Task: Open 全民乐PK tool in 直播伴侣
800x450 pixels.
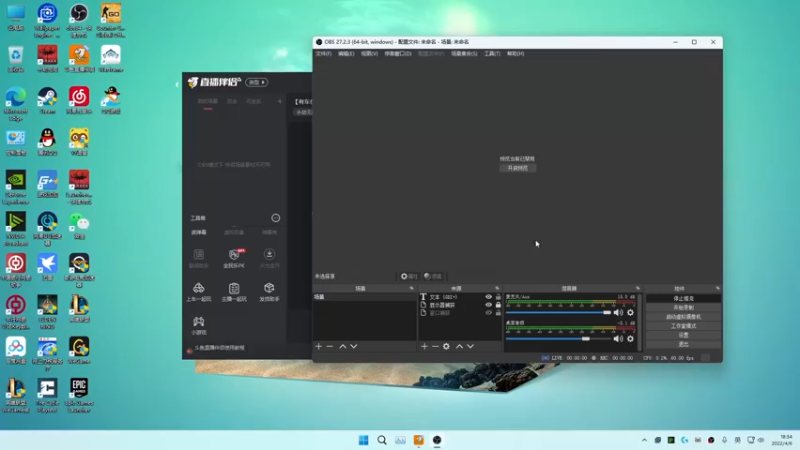Action: tap(234, 258)
